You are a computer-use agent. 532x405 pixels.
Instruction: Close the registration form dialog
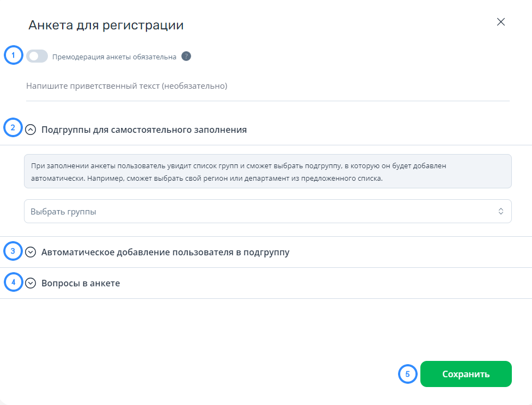[x=501, y=22]
